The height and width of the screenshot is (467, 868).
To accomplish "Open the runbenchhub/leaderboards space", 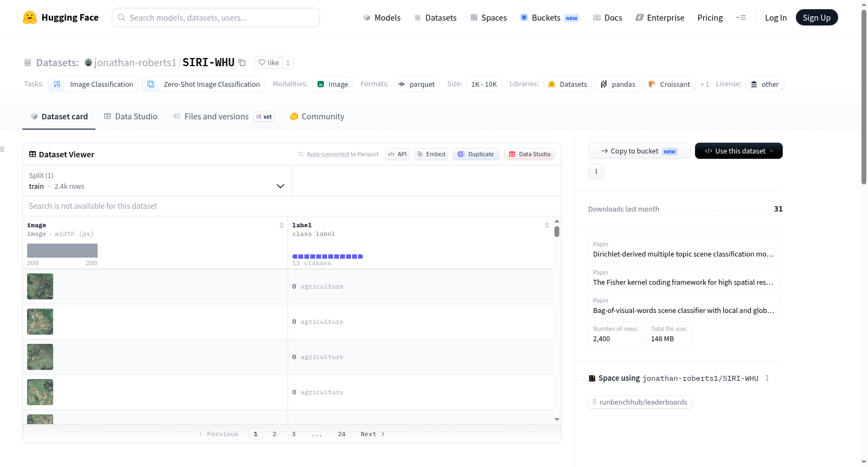I will point(640,402).
